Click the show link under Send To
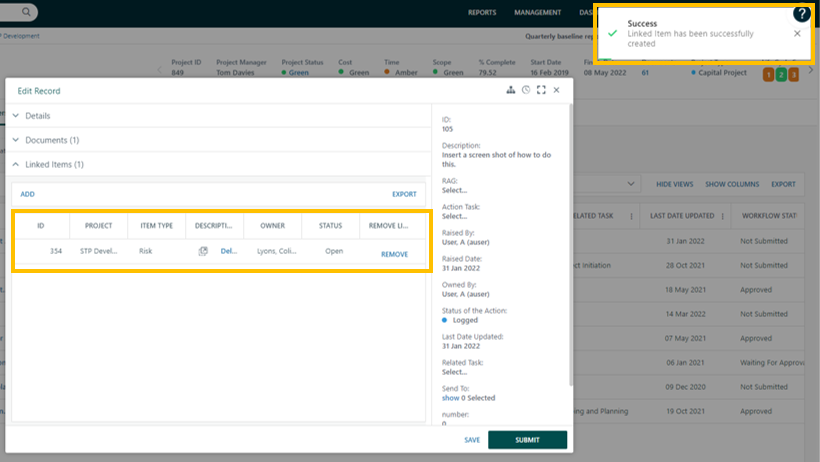 click(x=450, y=398)
